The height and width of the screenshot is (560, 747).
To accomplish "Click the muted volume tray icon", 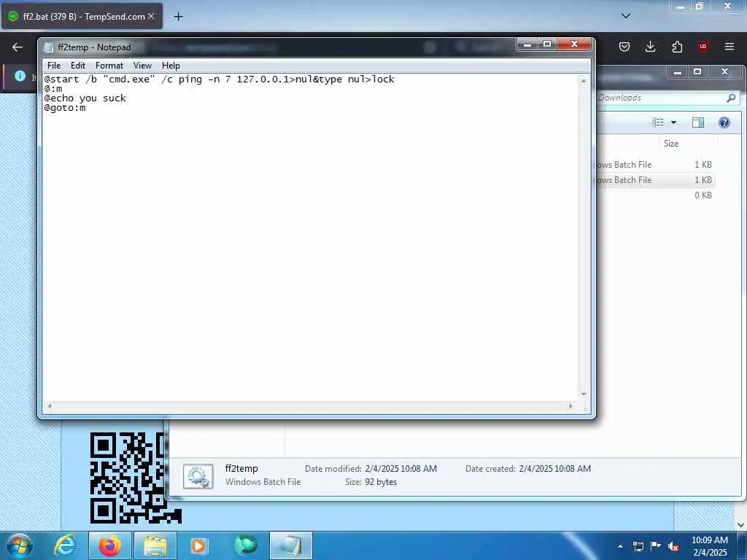I will pyautogui.click(x=673, y=547).
